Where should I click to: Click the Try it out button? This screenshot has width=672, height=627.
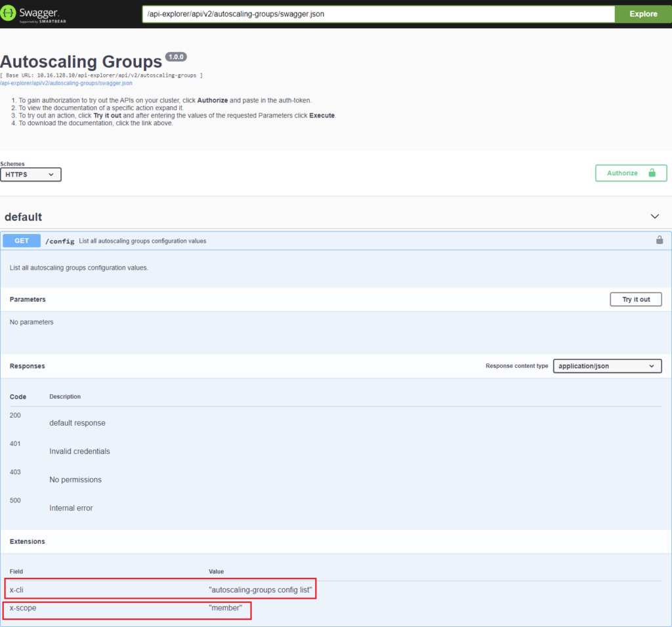click(x=635, y=299)
